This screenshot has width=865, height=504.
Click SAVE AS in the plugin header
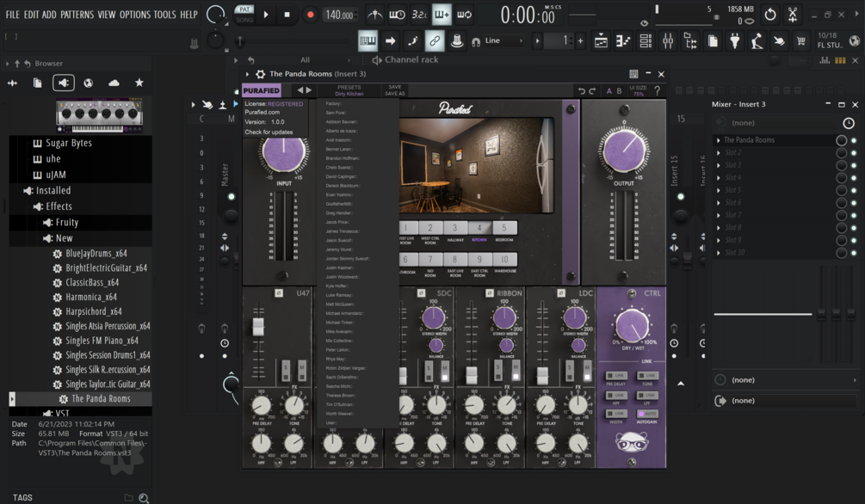394,94
